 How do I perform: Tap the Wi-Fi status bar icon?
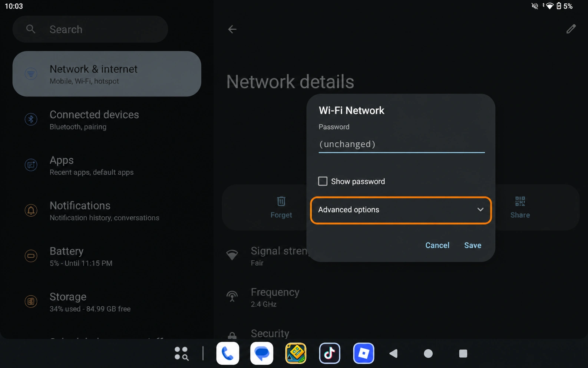click(x=549, y=6)
